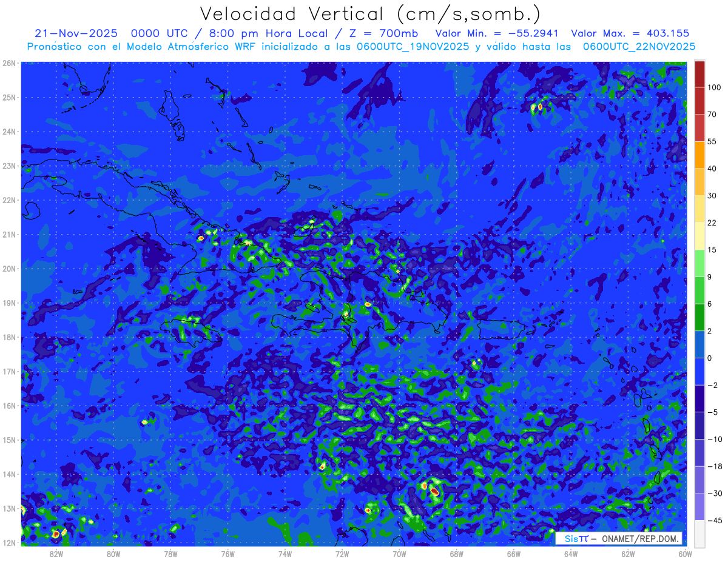Click the '80W' longitude label
This screenshot has height=562, width=728.
click(x=113, y=554)
